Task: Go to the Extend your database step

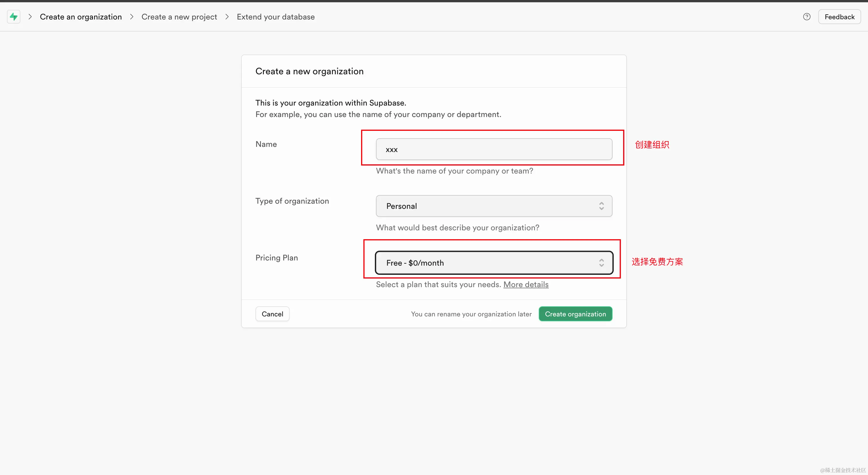Action: (x=276, y=17)
